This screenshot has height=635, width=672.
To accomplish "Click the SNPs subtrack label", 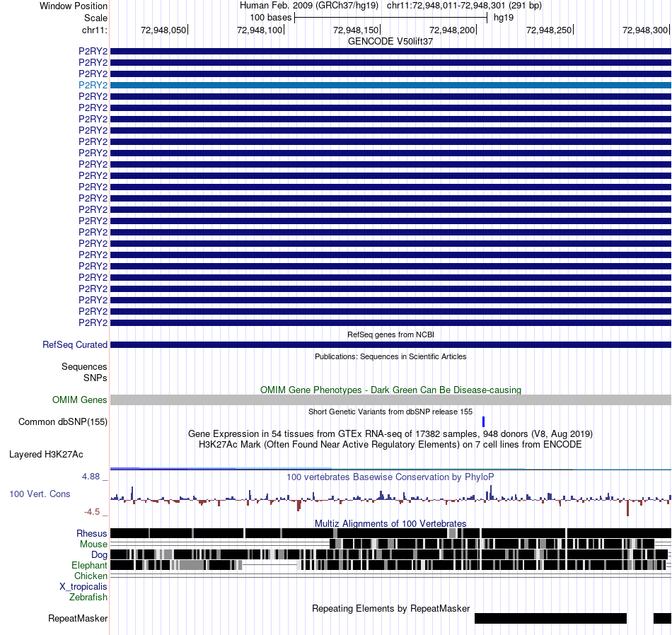I will click(95, 378).
